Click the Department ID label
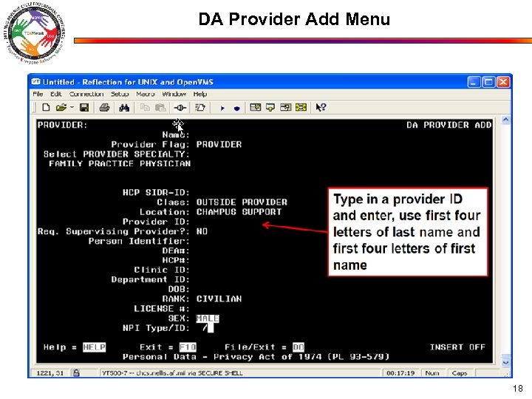532x399 pixels. click(150, 279)
